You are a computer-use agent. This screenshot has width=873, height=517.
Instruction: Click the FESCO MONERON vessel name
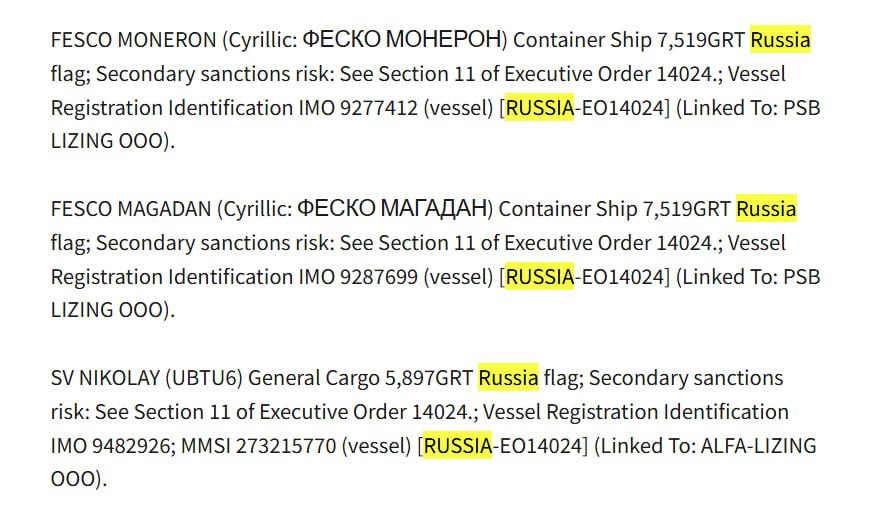click(133, 40)
